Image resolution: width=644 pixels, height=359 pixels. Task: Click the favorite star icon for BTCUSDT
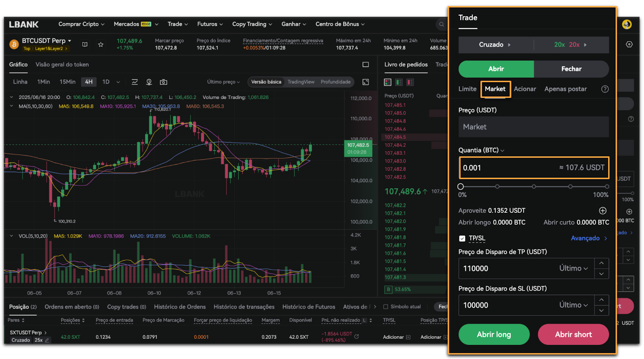click(x=101, y=44)
